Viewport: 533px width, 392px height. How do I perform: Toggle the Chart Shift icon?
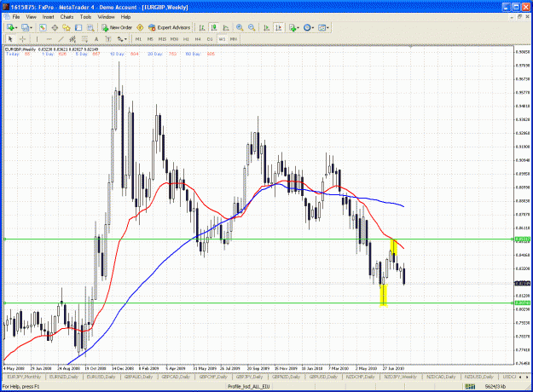[x=278, y=28]
